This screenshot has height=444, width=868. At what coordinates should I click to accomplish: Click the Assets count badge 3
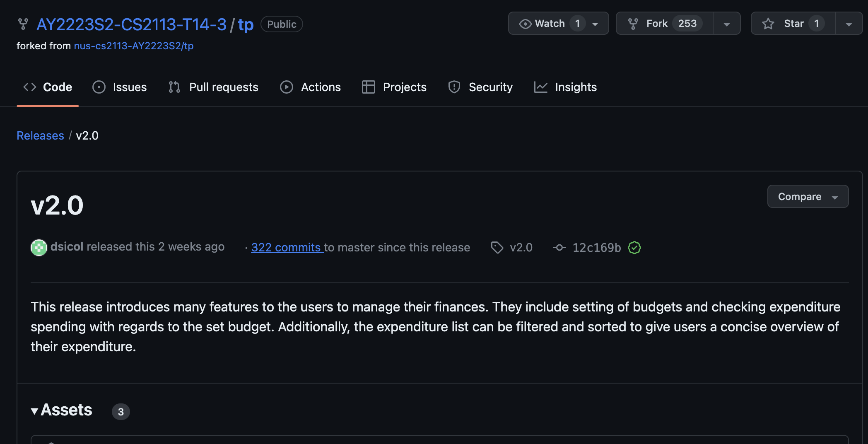(121, 412)
